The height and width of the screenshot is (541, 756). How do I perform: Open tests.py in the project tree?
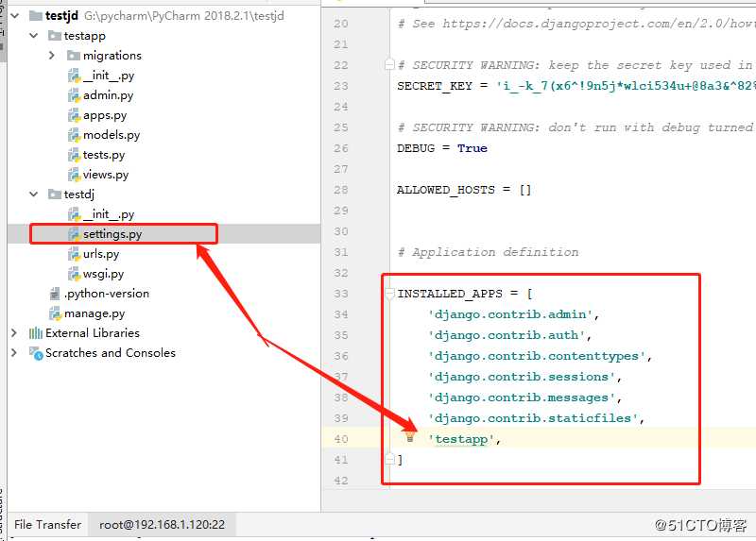click(x=104, y=155)
